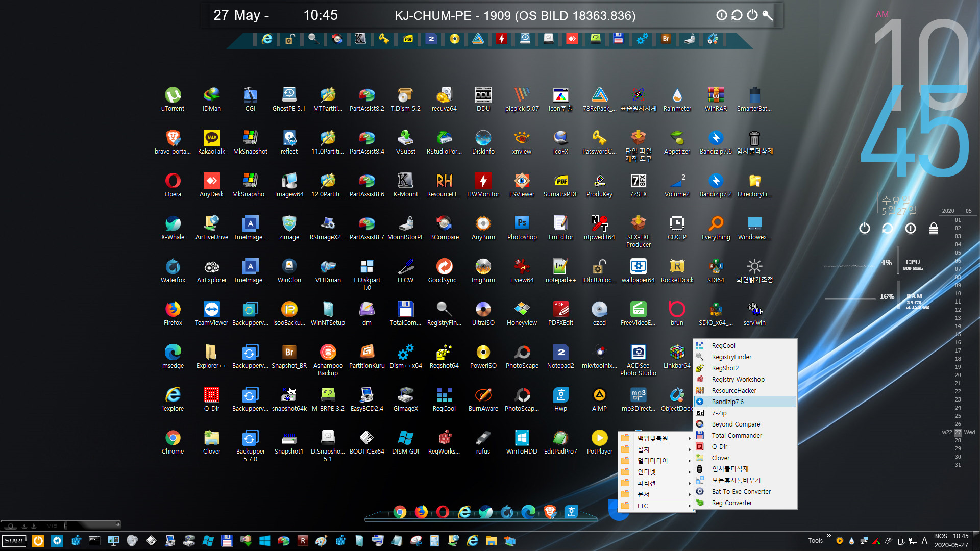Open PDFXEdit desktop icon
The image size is (980, 551).
(560, 313)
